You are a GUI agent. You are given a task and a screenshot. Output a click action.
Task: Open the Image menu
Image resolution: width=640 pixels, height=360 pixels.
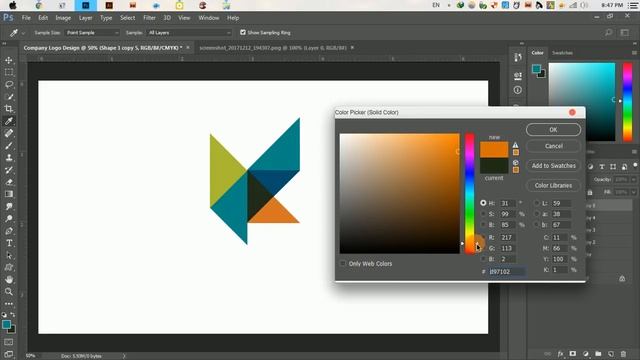[x=63, y=18]
